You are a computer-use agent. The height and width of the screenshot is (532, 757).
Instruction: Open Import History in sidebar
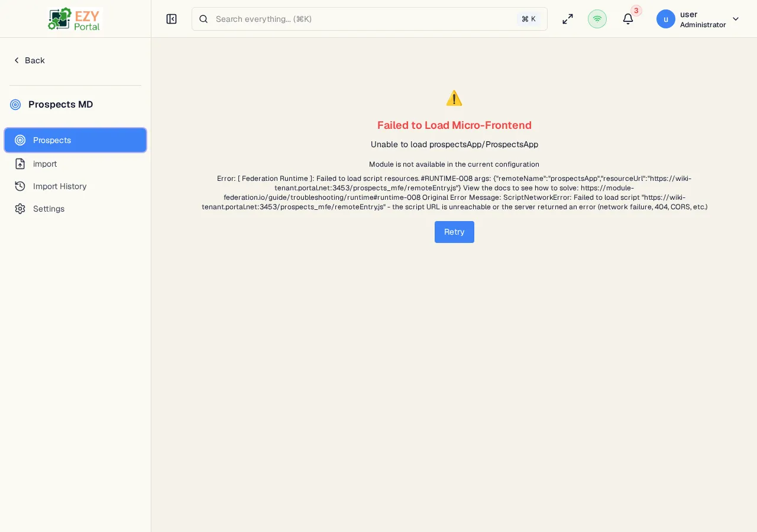tap(75, 186)
